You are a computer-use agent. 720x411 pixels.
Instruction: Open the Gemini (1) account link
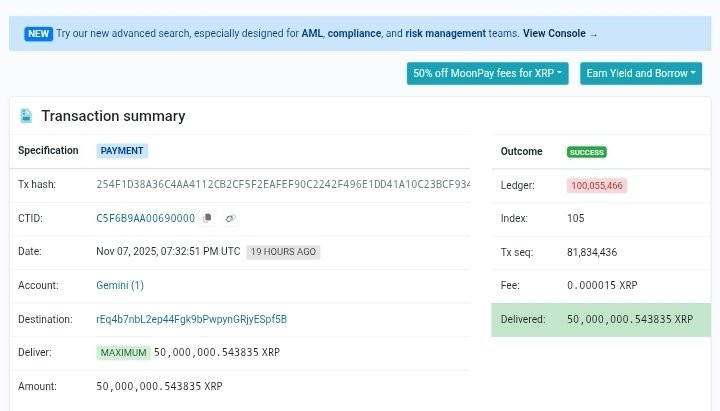[120, 285]
